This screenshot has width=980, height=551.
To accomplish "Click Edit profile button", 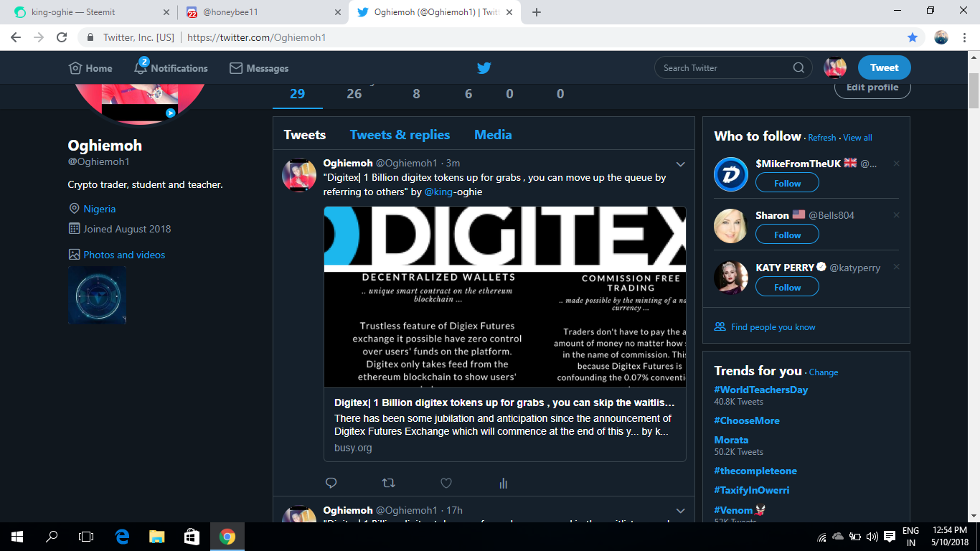I will point(872,88).
